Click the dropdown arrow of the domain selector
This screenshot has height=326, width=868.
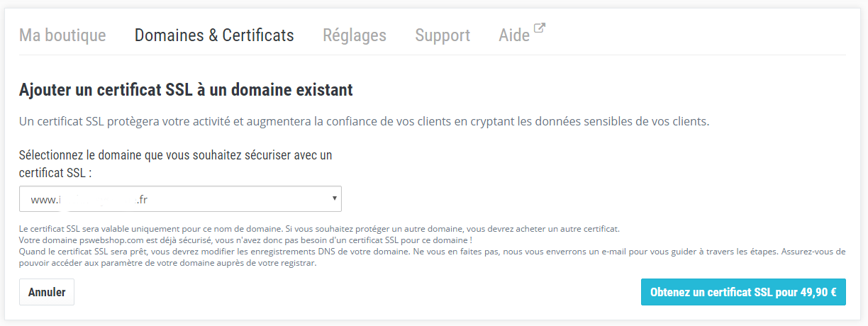tap(334, 199)
